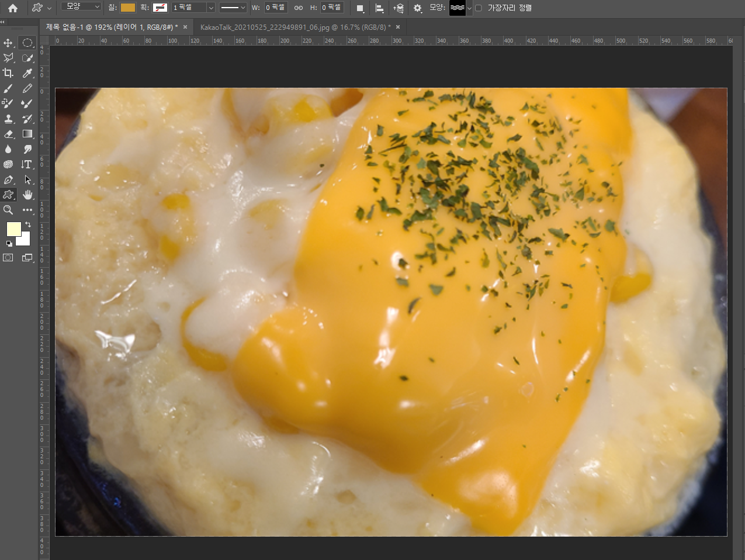Select the Polygonal Lasso tool
Viewport: 745px width, 560px height.
click(x=8, y=58)
